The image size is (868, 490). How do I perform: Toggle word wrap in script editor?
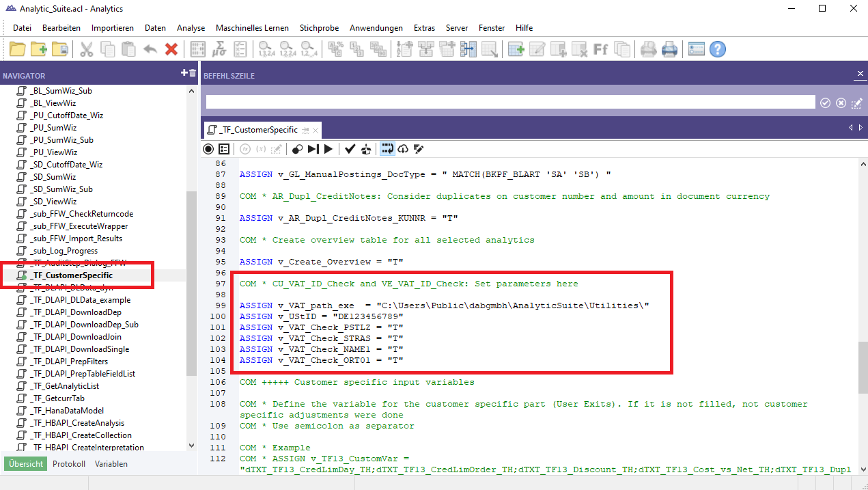tap(387, 149)
